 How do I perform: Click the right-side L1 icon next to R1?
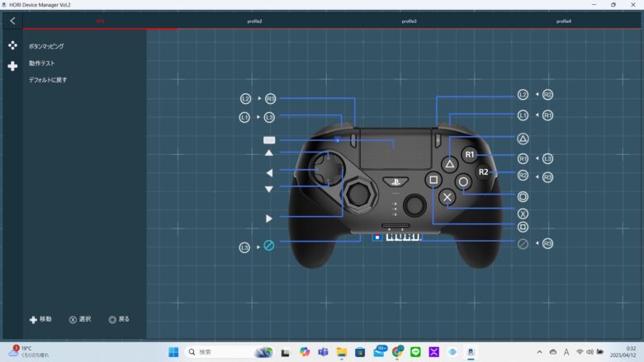coord(523,115)
